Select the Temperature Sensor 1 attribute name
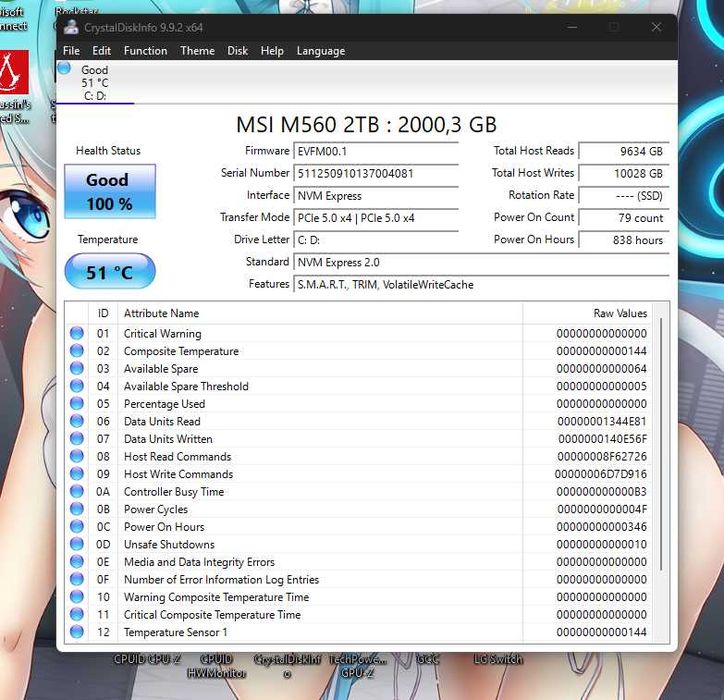Viewport: 724px width, 700px height. tap(175, 632)
